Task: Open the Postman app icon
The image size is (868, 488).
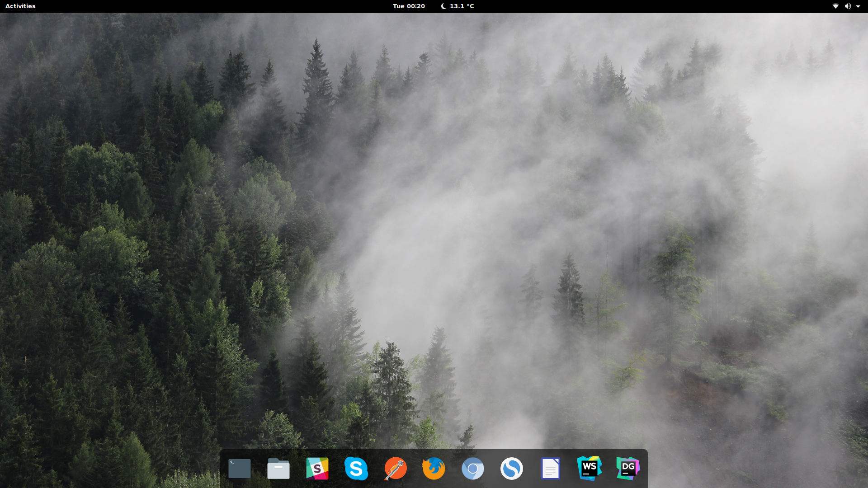Action: coord(395,469)
